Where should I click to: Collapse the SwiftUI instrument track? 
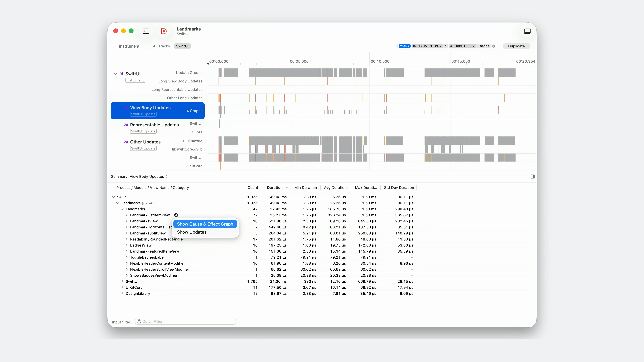click(115, 74)
